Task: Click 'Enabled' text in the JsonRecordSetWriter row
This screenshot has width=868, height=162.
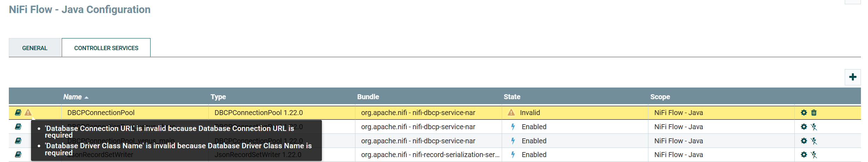Action: pos(534,155)
